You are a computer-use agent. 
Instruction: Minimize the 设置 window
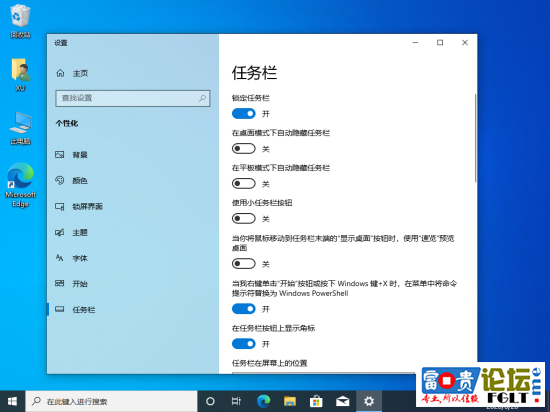tap(416, 42)
